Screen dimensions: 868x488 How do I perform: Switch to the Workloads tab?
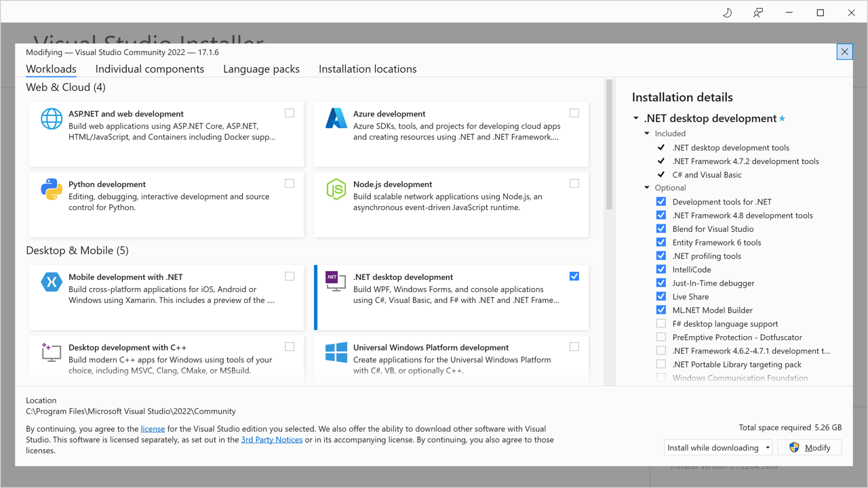click(x=51, y=69)
